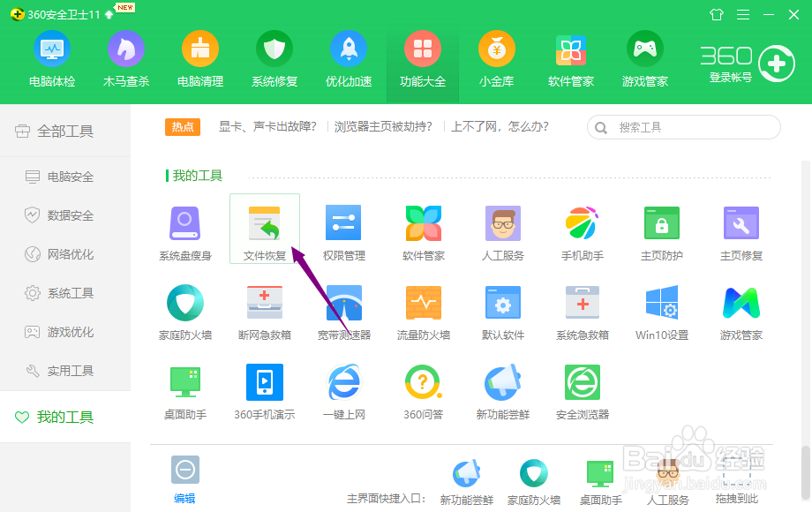Switch to 优化加速 tab

pyautogui.click(x=349, y=59)
